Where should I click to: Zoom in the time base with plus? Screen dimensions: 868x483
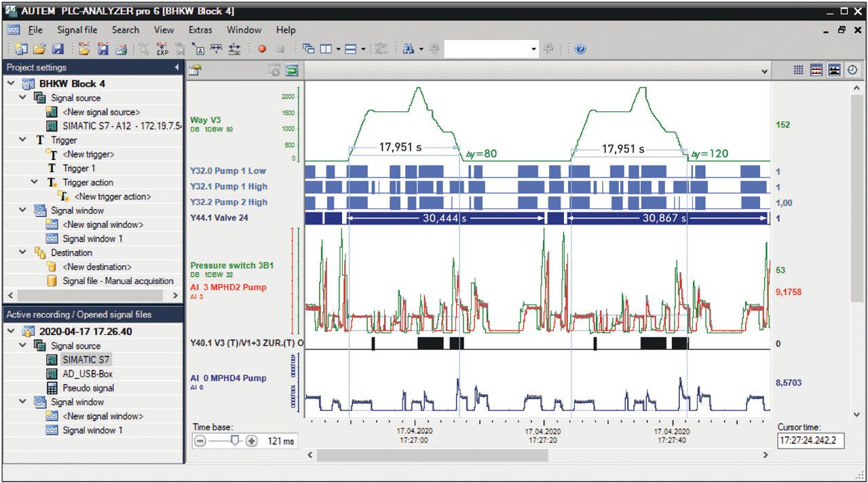pyautogui.click(x=252, y=441)
